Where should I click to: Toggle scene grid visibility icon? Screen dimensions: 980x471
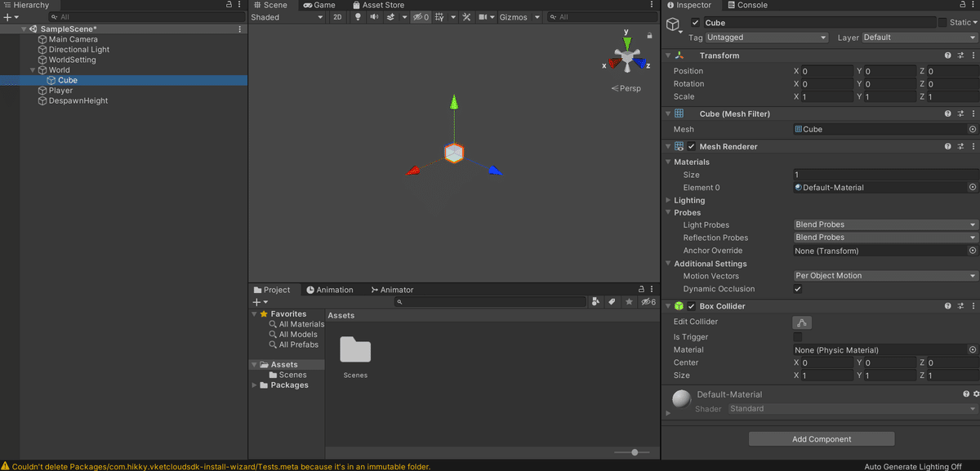[x=439, y=17]
